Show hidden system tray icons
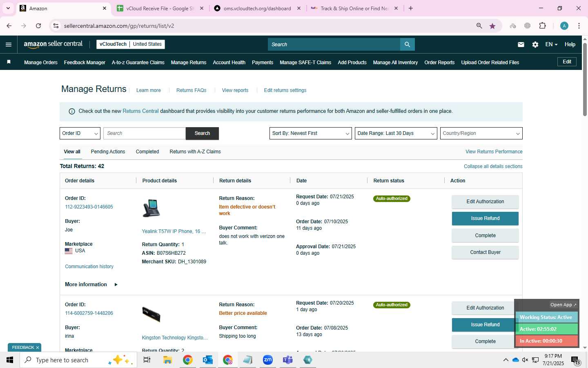Screen dimensions: 588x368 coord(506,360)
